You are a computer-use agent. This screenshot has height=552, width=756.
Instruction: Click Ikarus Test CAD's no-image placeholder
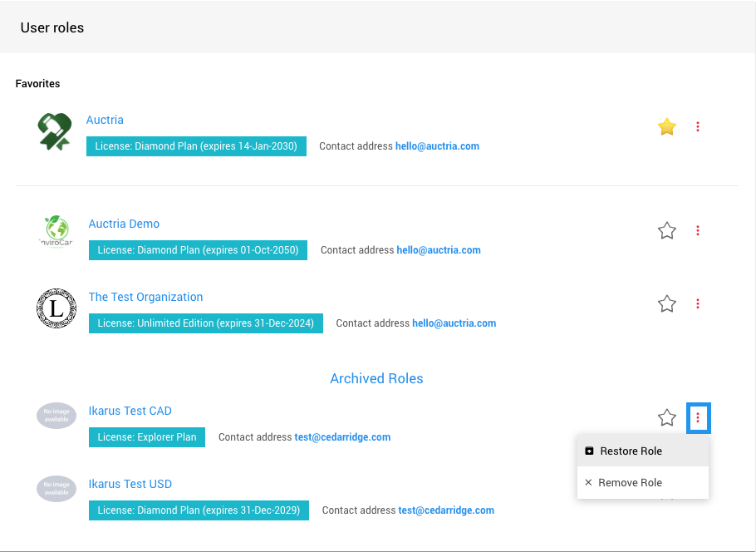(x=56, y=415)
